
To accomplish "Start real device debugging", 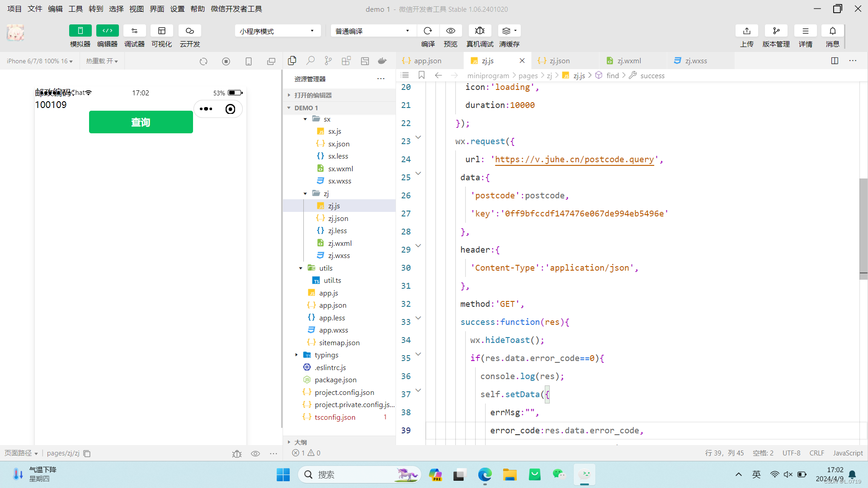I will (480, 31).
